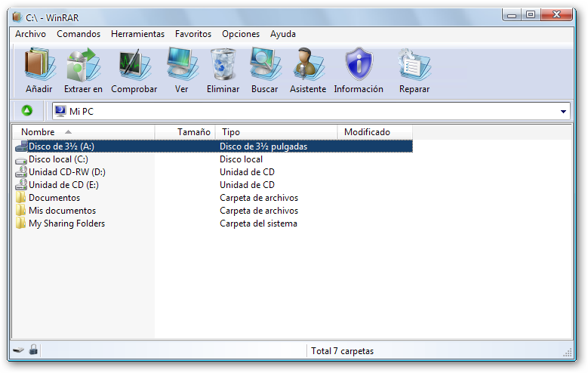Sort by Modificado column header
The width and height of the screenshot is (588, 373).
click(367, 132)
